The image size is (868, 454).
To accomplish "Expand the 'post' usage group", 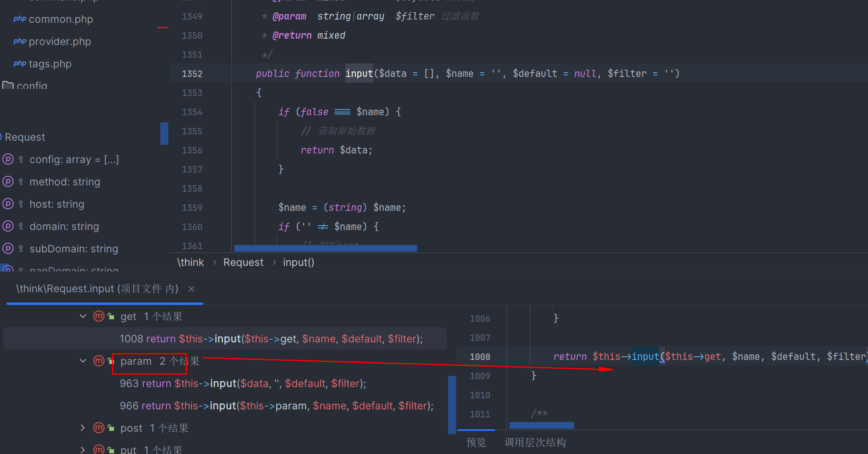I will 83,428.
